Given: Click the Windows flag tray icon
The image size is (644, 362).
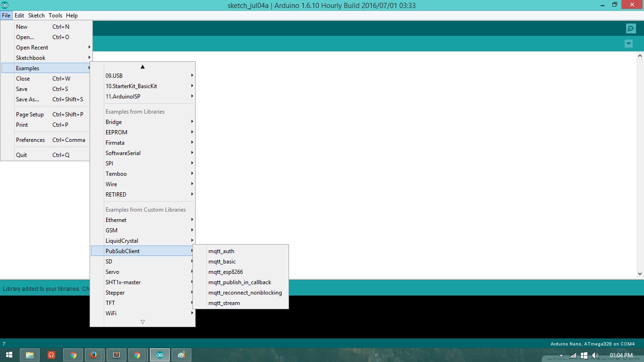Looking at the screenshot, I should [584, 355].
